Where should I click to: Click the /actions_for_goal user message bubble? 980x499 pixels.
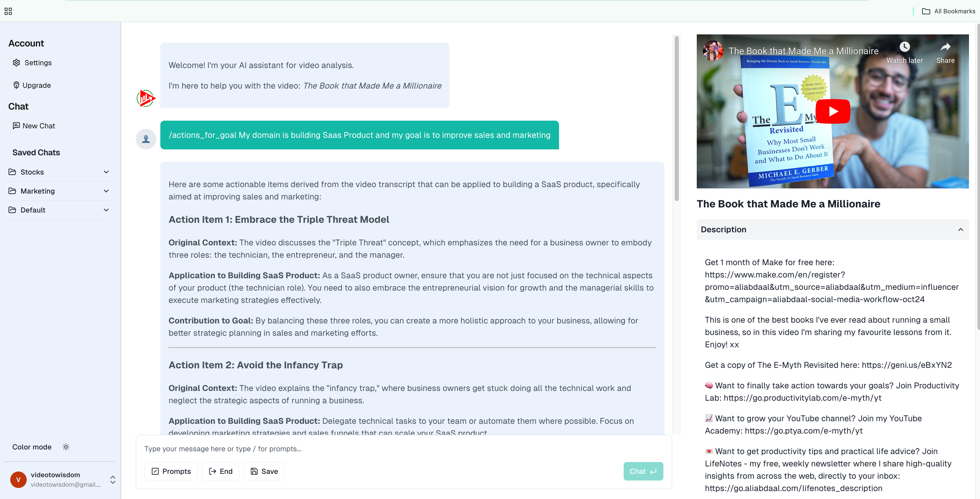[359, 135]
